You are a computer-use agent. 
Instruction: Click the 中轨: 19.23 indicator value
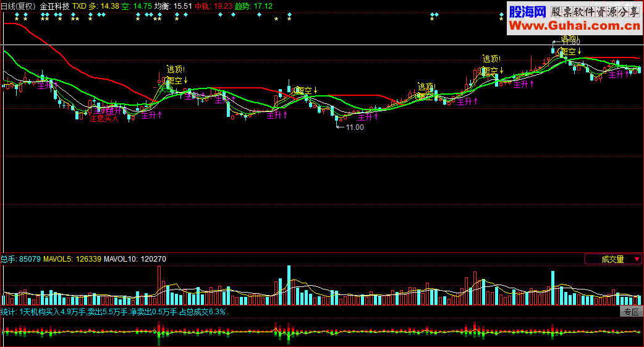point(214,6)
